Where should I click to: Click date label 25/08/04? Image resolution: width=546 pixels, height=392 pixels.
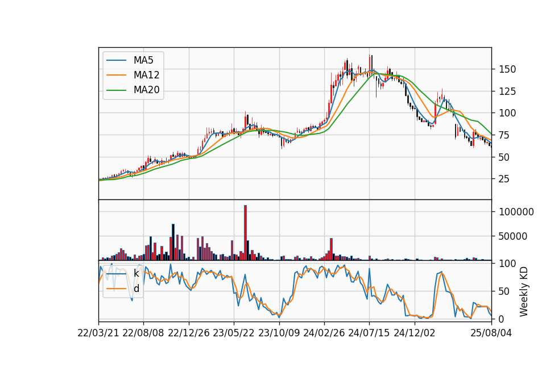tap(491, 333)
